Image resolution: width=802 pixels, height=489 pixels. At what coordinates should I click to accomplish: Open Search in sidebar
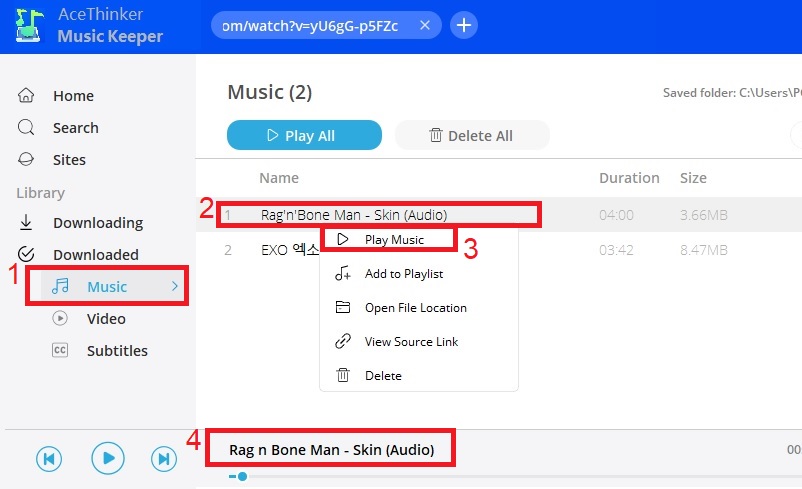click(76, 128)
